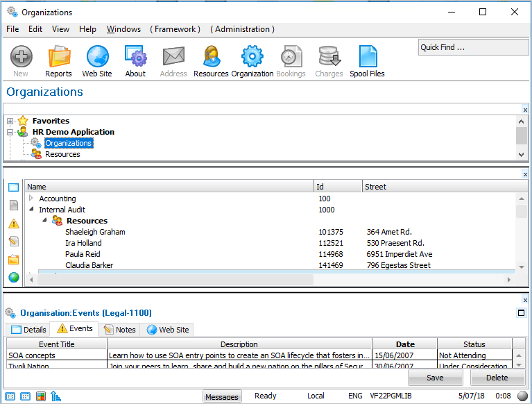The width and height of the screenshot is (532, 404).
Task: Click the Save button
Action: tap(435, 378)
